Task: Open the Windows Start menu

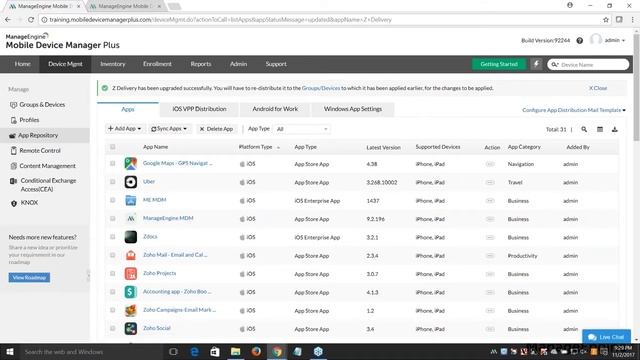Action: pyautogui.click(x=10, y=351)
